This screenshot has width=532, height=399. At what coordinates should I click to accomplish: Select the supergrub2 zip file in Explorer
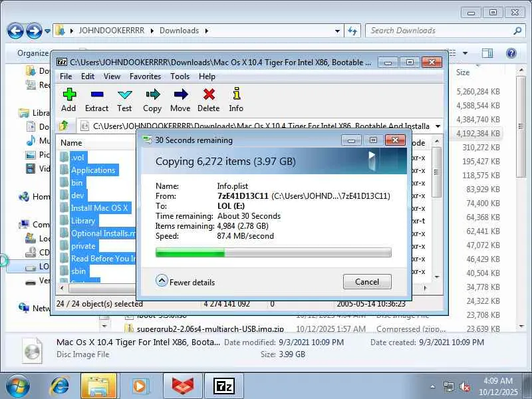coord(210,329)
